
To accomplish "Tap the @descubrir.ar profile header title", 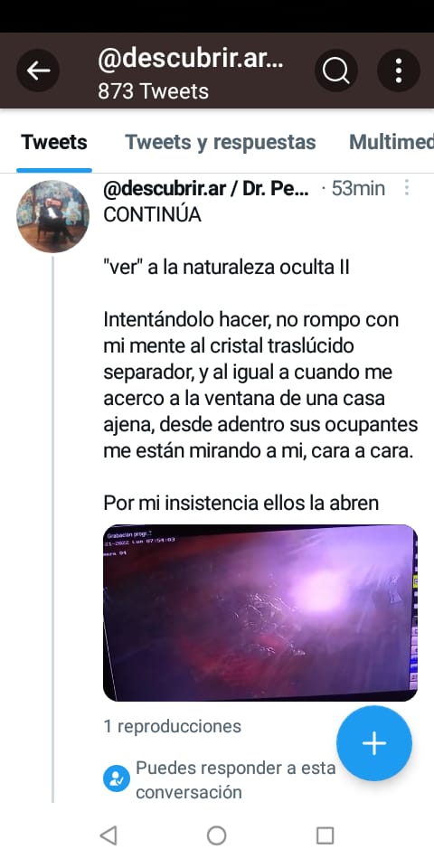I will [x=191, y=59].
